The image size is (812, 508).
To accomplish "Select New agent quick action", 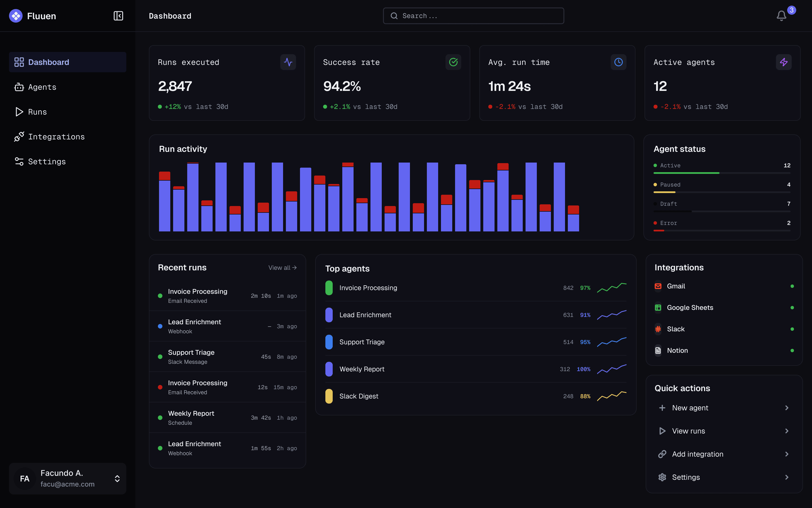I will [x=724, y=408].
